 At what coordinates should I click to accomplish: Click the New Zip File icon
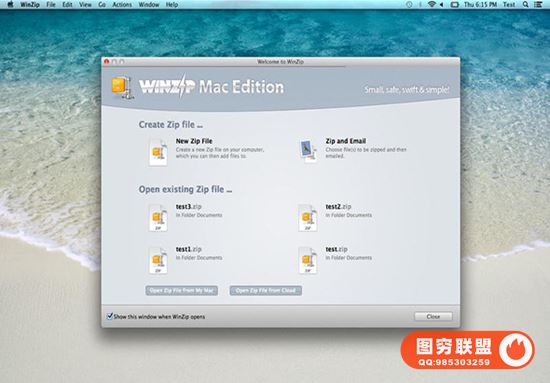pos(158,152)
